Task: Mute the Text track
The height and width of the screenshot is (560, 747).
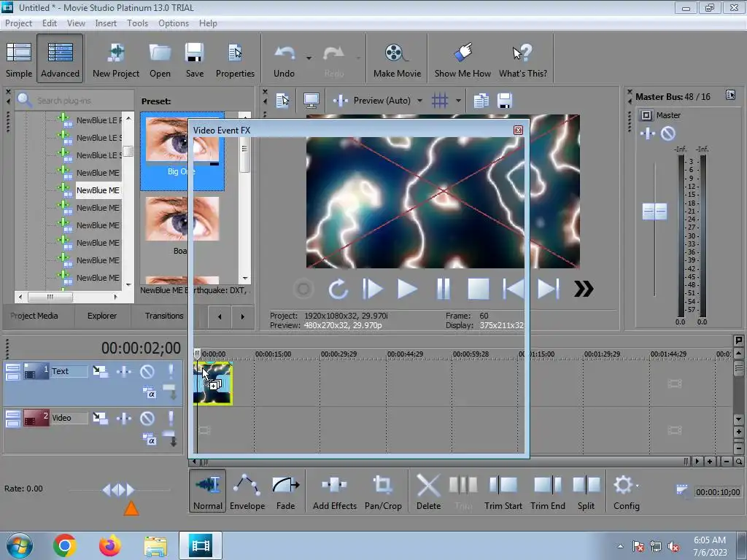Action: click(x=147, y=371)
